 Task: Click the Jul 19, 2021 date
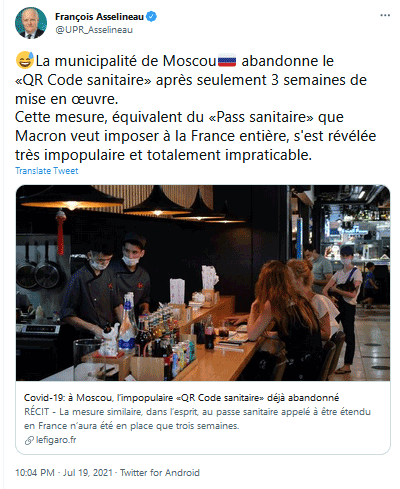[x=88, y=473]
